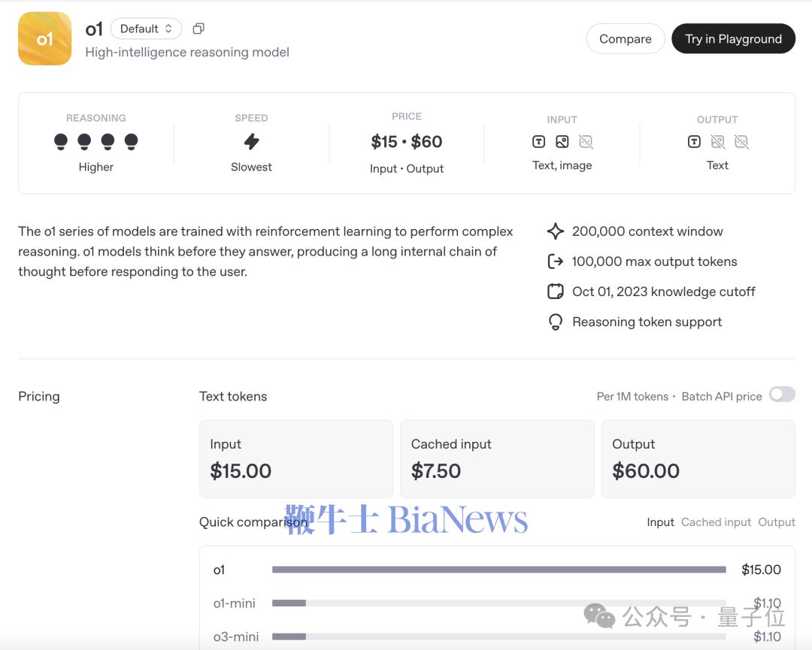Viewport: 812px width, 650px height.
Task: Click the o1 row $15.00 value
Action: (x=761, y=570)
